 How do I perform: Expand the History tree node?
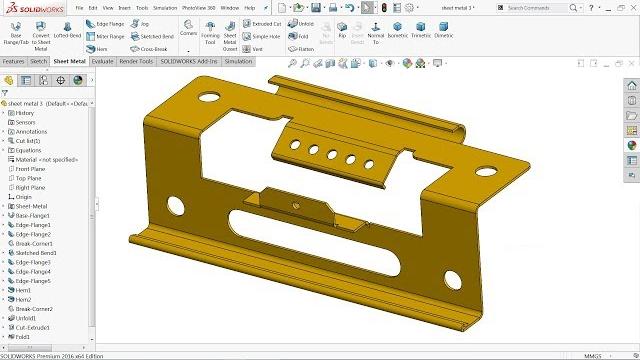tap(3, 113)
